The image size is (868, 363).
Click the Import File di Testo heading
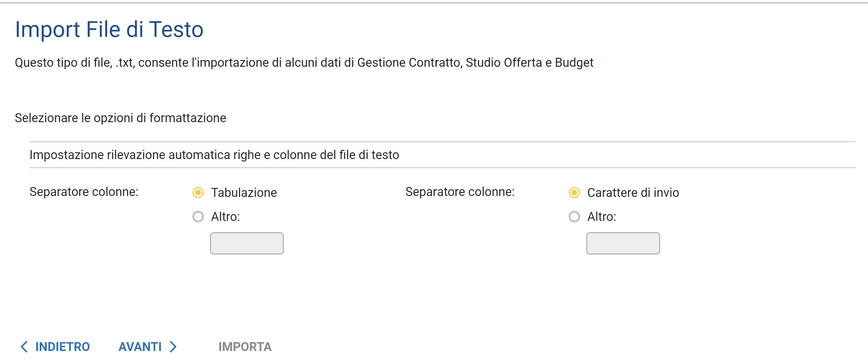click(x=109, y=29)
